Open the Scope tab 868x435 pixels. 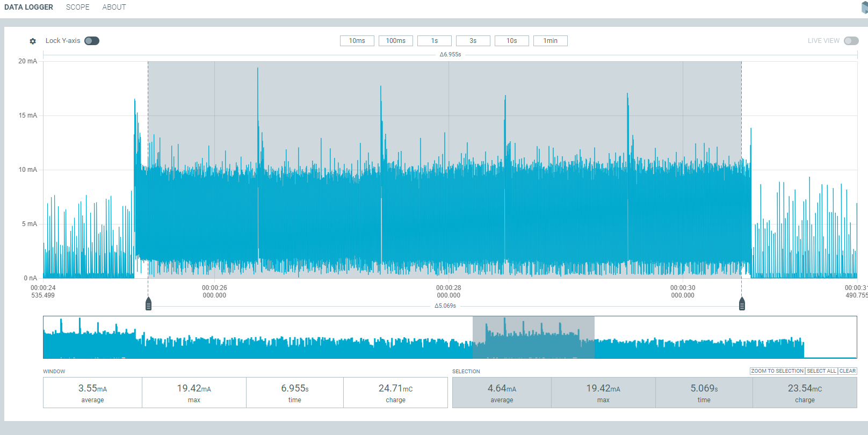[x=78, y=7]
